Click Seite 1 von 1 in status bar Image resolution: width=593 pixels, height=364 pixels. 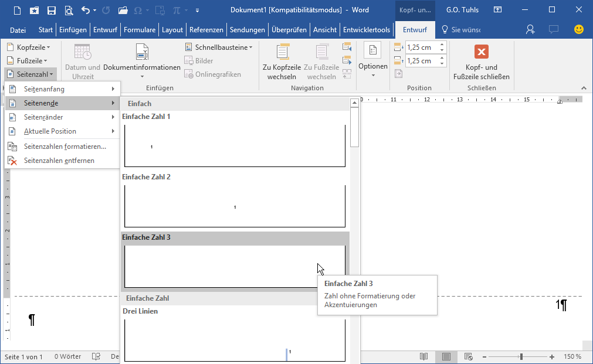[x=23, y=356]
